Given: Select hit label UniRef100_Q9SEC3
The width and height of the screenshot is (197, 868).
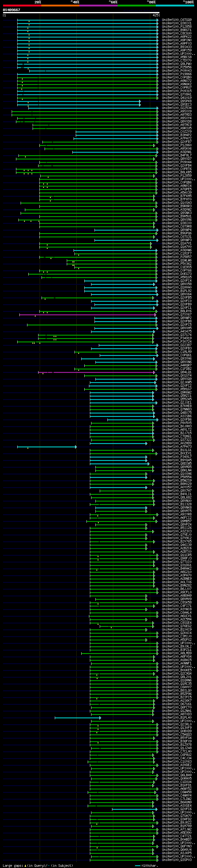Looking at the screenshot, I should coord(177,104).
